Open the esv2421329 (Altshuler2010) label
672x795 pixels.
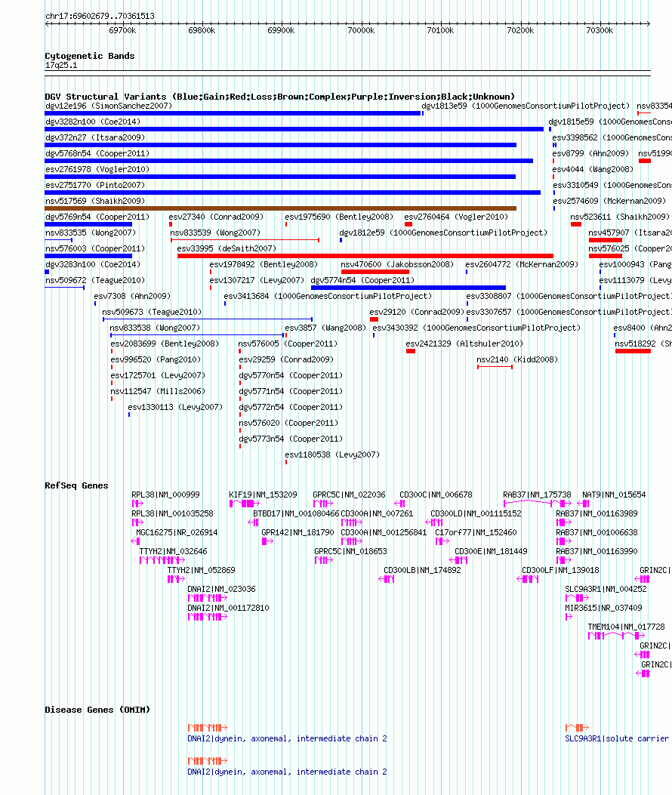pyautogui.click(x=464, y=344)
